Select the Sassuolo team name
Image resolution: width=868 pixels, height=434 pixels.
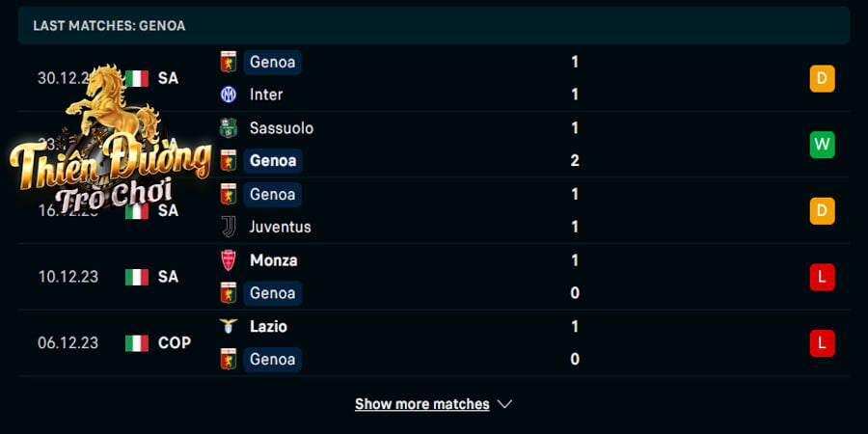tap(282, 128)
